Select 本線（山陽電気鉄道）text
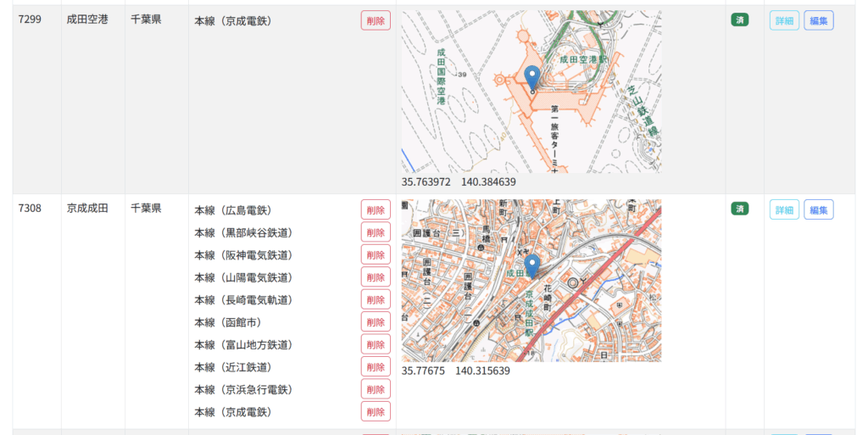The image size is (868, 435). click(246, 278)
